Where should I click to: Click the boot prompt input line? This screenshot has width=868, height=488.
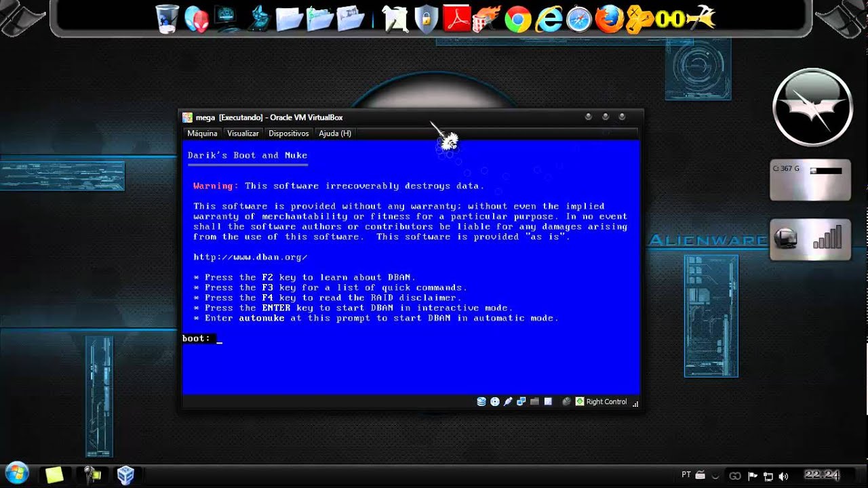(x=410, y=338)
